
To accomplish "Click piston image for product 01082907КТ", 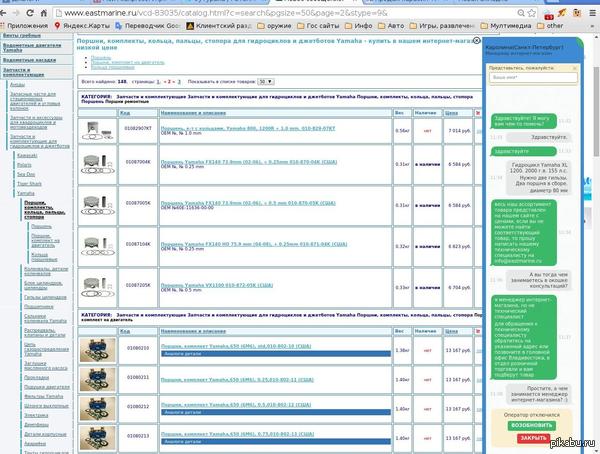I will pyautogui.click(x=96, y=129).
